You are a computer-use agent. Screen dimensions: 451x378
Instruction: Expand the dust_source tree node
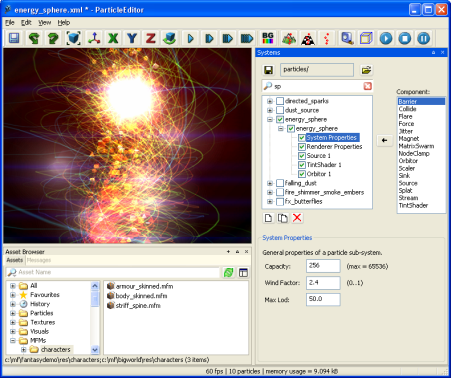point(270,110)
